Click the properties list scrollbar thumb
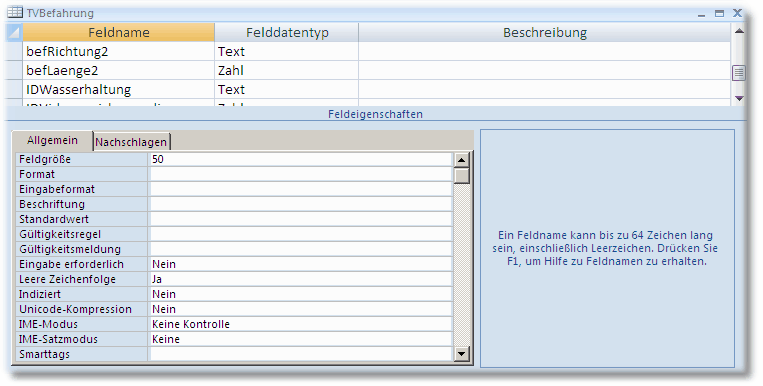This screenshot has width=763, height=386. (x=461, y=176)
